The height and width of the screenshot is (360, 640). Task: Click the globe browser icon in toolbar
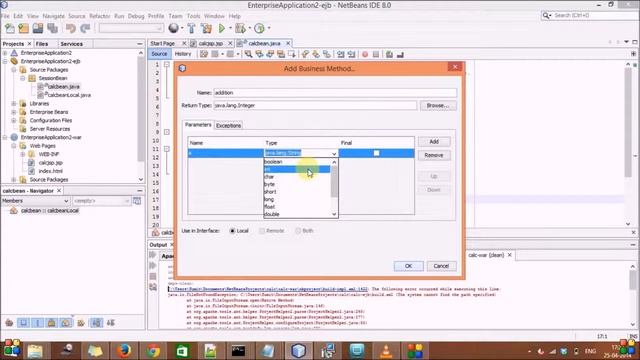pos(173,28)
